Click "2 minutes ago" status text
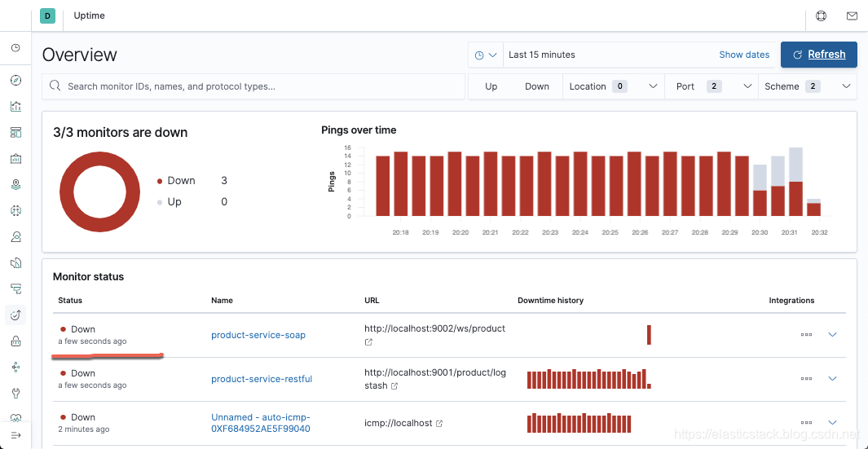This screenshot has width=868, height=449. (84, 429)
